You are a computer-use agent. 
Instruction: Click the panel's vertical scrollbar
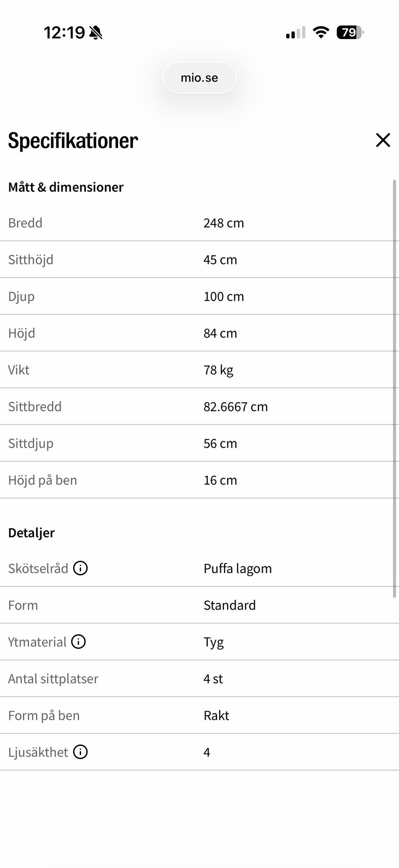click(x=394, y=389)
